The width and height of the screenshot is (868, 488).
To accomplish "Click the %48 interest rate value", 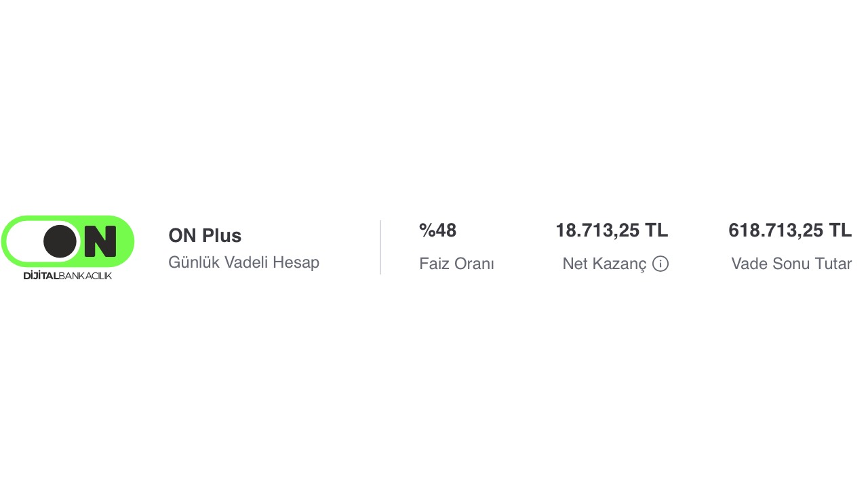I will pos(437,231).
